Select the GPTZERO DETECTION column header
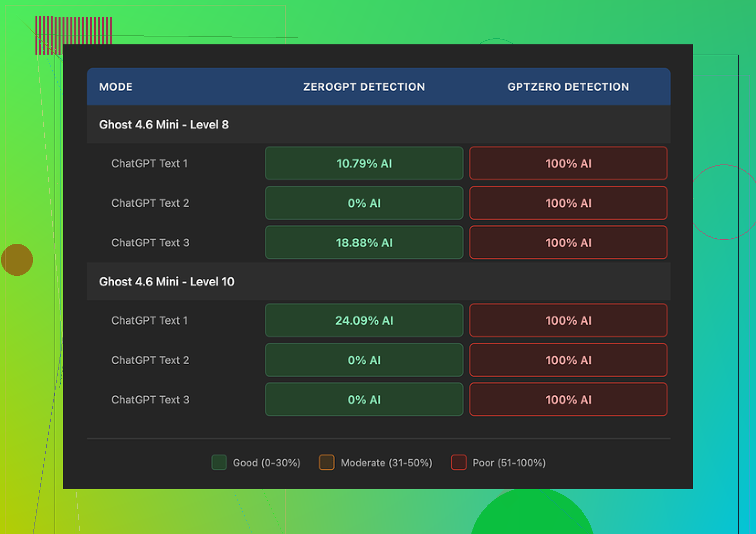 [x=568, y=87]
